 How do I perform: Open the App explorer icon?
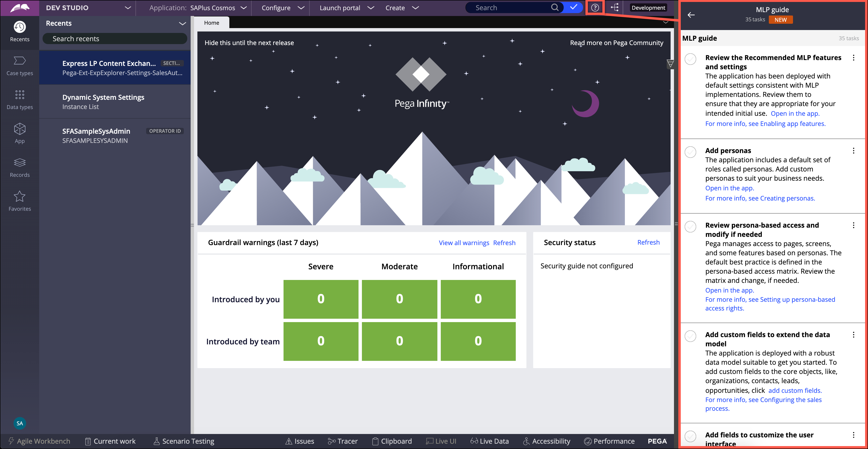[20, 134]
